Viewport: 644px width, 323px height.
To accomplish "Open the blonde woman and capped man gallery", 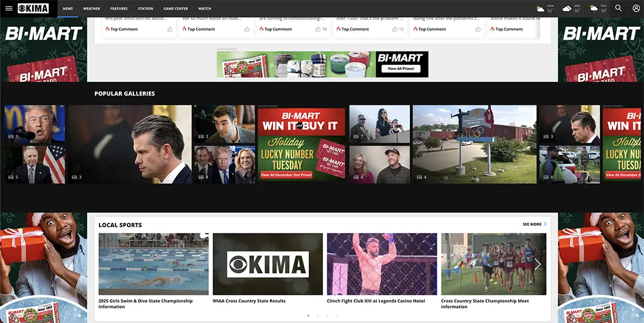I will (x=379, y=164).
